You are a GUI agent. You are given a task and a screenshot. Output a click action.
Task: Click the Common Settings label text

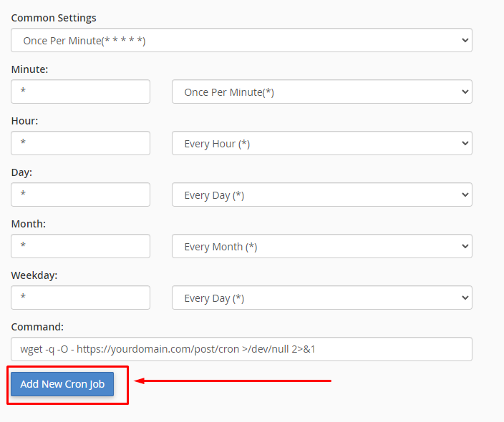[x=54, y=18]
